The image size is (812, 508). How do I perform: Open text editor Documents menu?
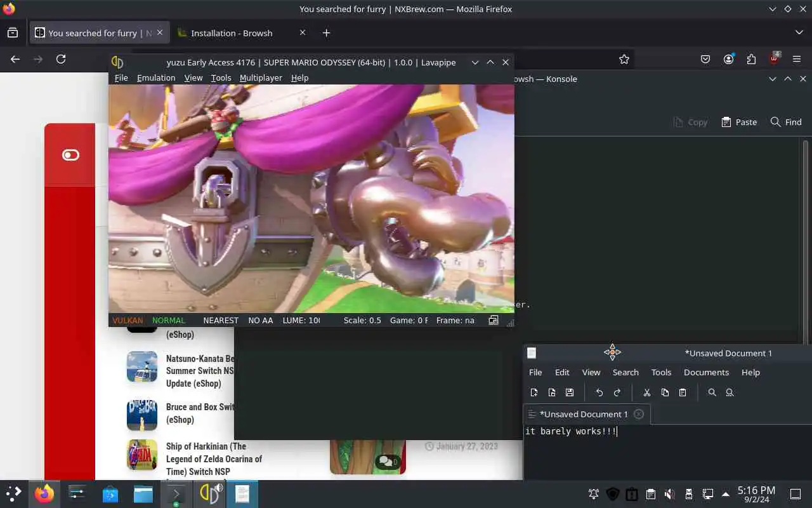tap(706, 372)
